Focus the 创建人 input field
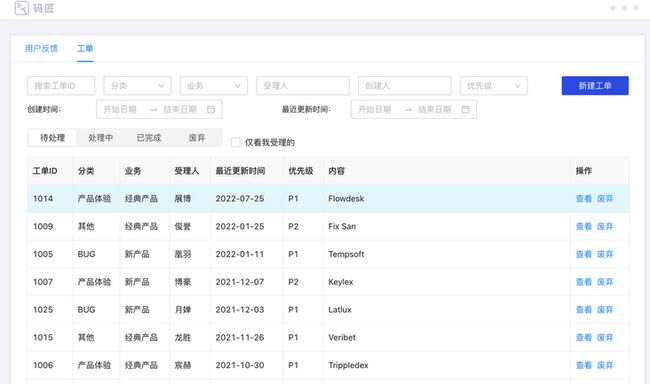The width and height of the screenshot is (650, 384). 405,86
